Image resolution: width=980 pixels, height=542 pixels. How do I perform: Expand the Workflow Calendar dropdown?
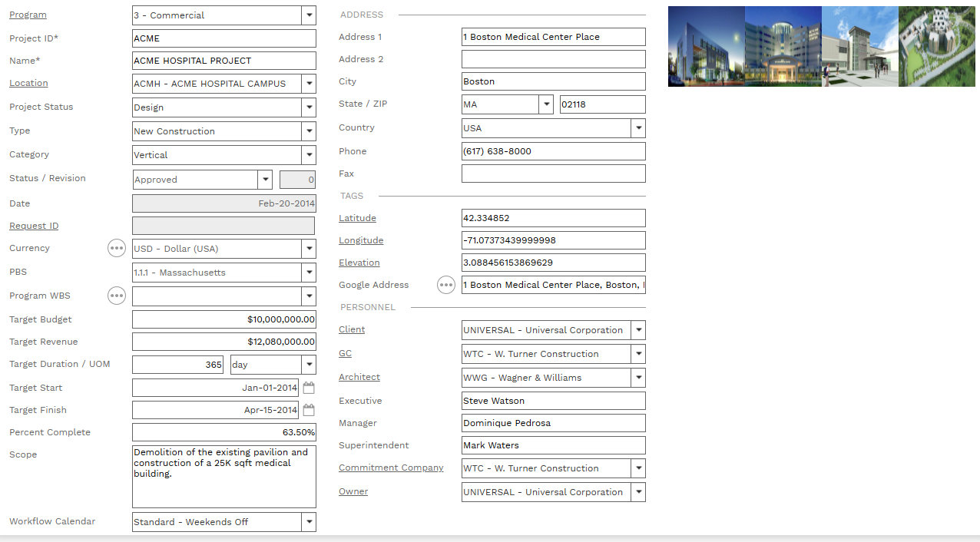(309, 522)
